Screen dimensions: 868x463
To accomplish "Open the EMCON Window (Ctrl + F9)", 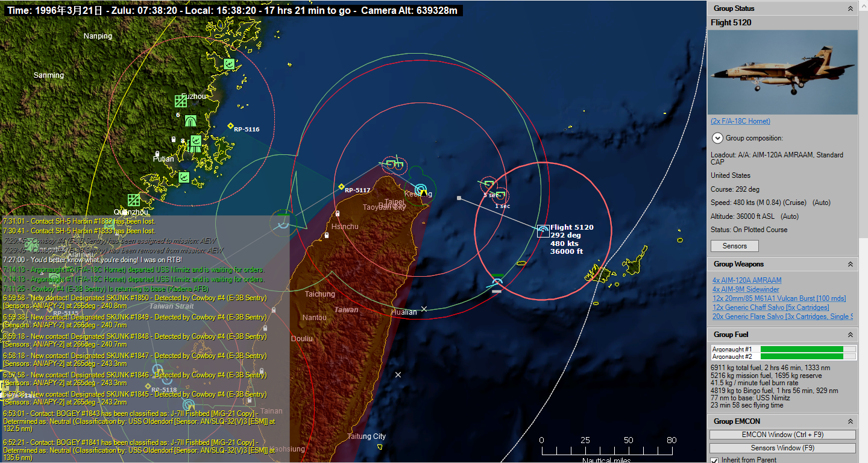I will point(782,435).
